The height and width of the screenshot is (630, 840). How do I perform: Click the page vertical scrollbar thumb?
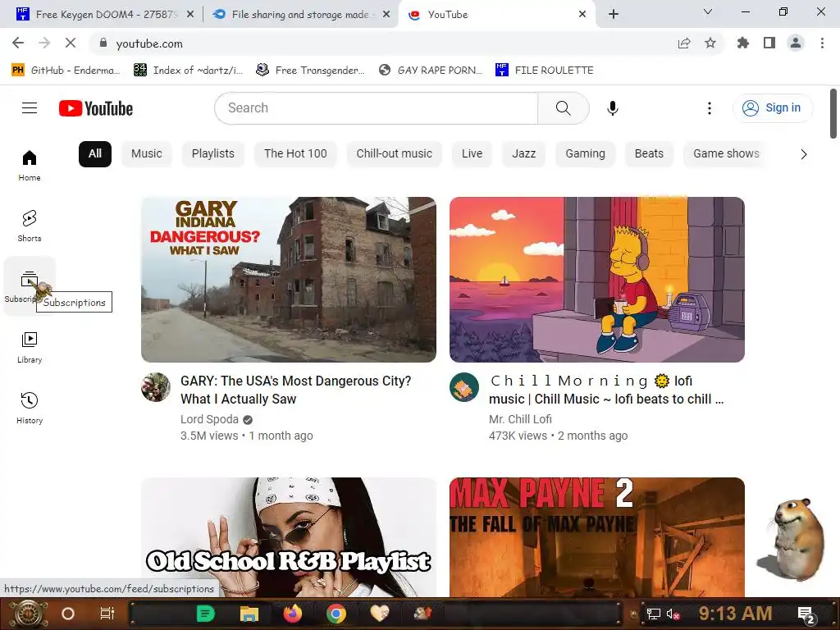coord(833,113)
